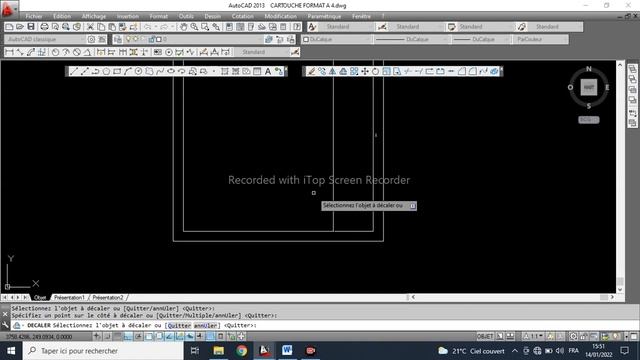Open the lineweight DuCalque dropdown
Image resolution: width=640 pixels, height=360 pixels.
pyautogui.click(x=482, y=39)
